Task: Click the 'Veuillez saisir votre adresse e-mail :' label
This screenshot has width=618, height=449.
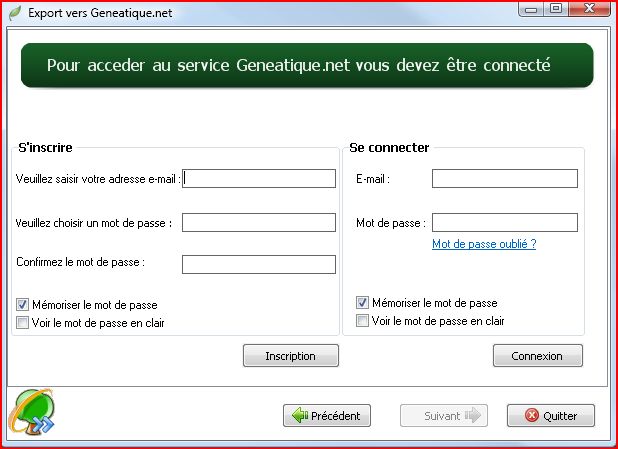Action: click(98, 179)
